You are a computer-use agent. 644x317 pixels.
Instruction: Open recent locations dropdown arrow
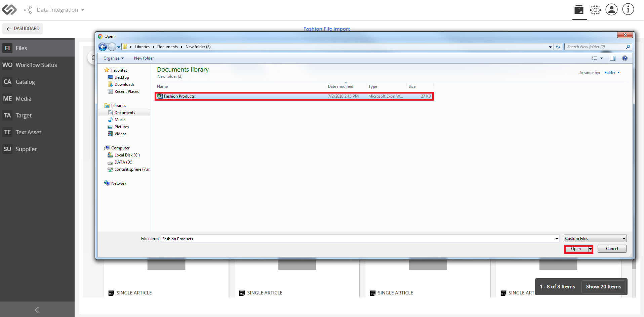(x=119, y=47)
